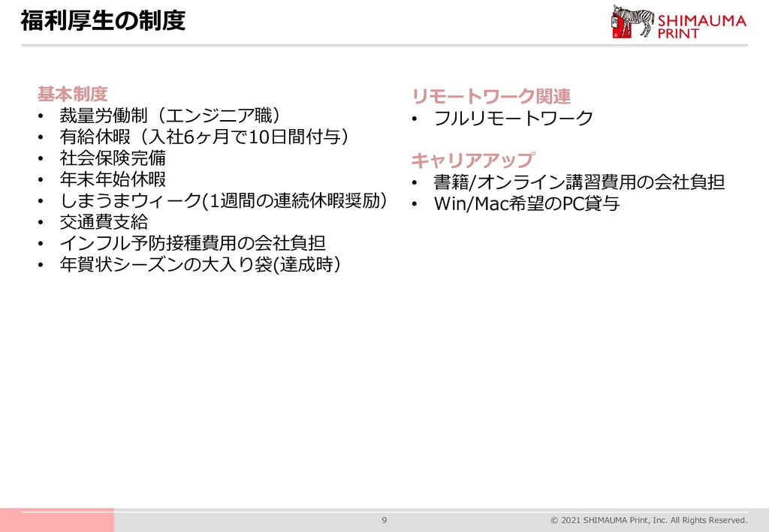Click the 年末年始休暇 bullet

113,179
